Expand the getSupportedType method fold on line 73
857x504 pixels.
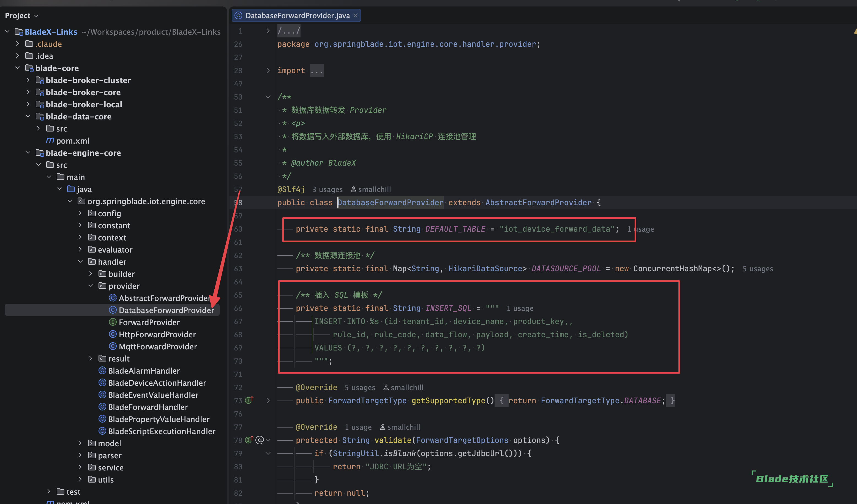point(268,400)
